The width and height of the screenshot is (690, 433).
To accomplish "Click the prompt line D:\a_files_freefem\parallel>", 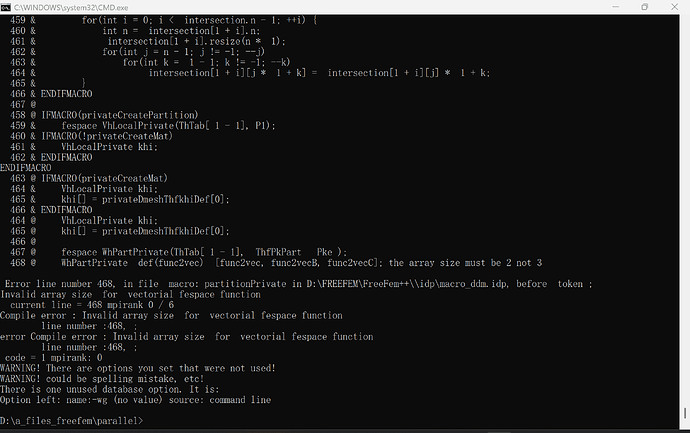I will [72, 421].
